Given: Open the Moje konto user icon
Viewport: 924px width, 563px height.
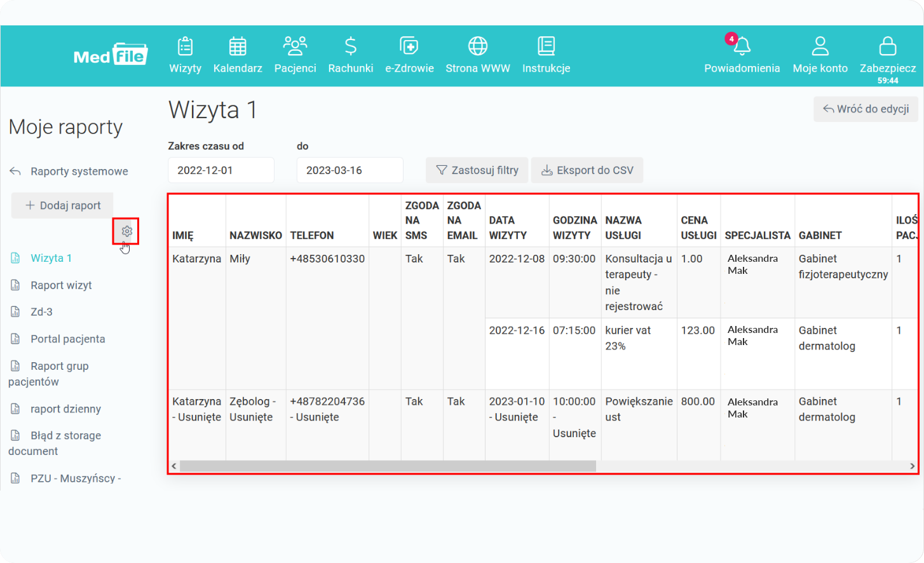Looking at the screenshot, I should click(820, 46).
